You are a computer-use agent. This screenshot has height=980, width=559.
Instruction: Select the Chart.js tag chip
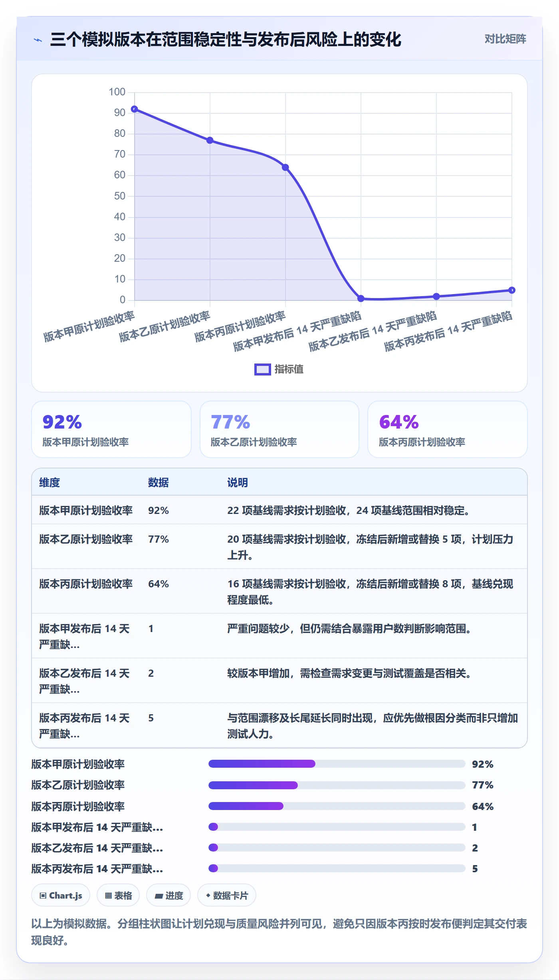click(61, 895)
